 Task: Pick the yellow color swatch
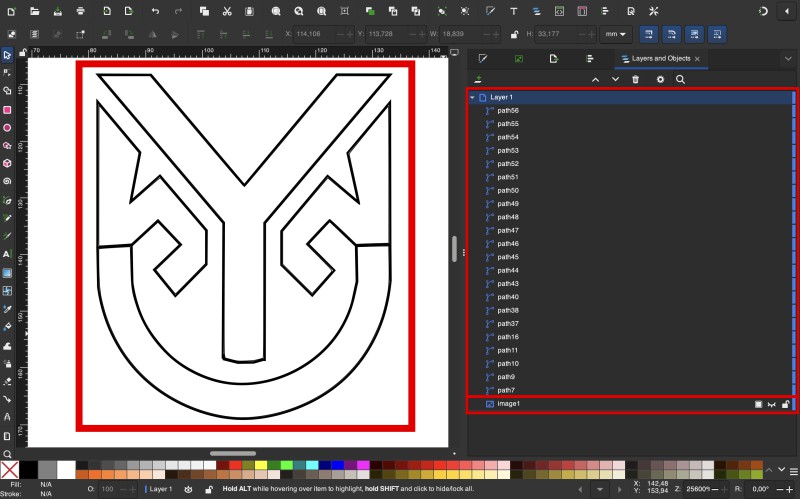tap(261, 465)
